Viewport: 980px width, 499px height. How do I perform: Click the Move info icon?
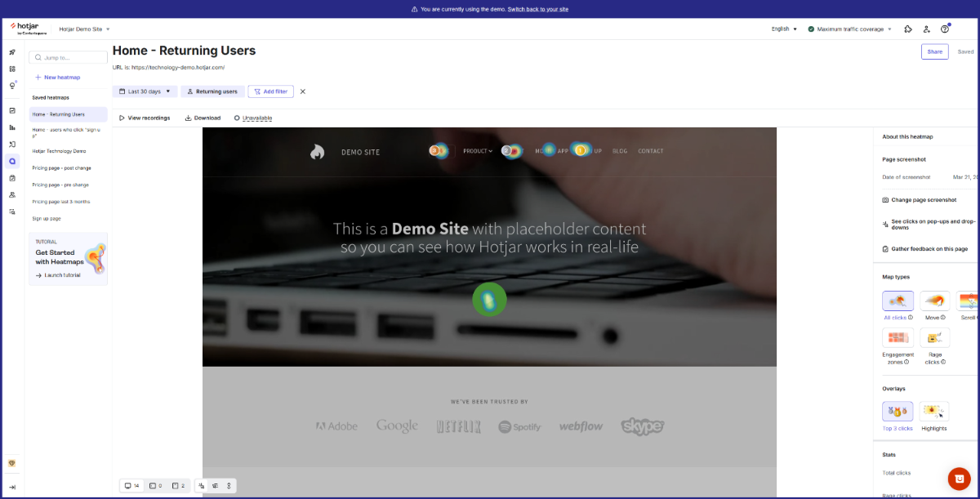942,318
